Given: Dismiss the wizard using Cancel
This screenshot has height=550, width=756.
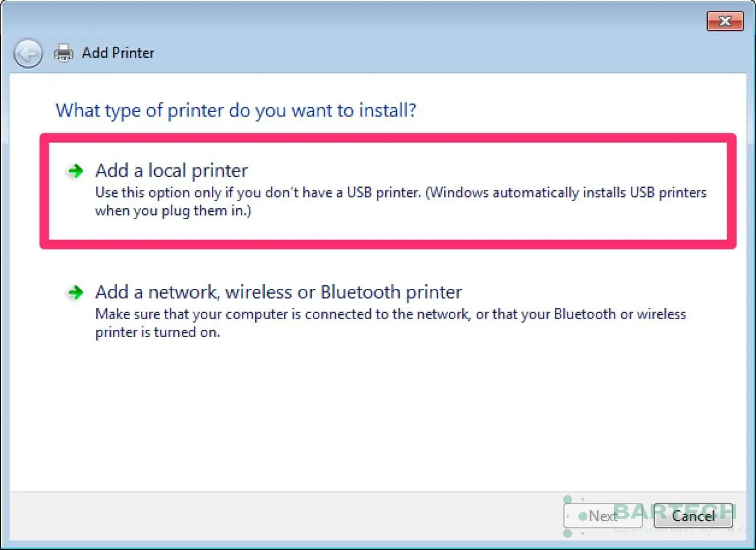Looking at the screenshot, I should pyautogui.click(x=693, y=516).
